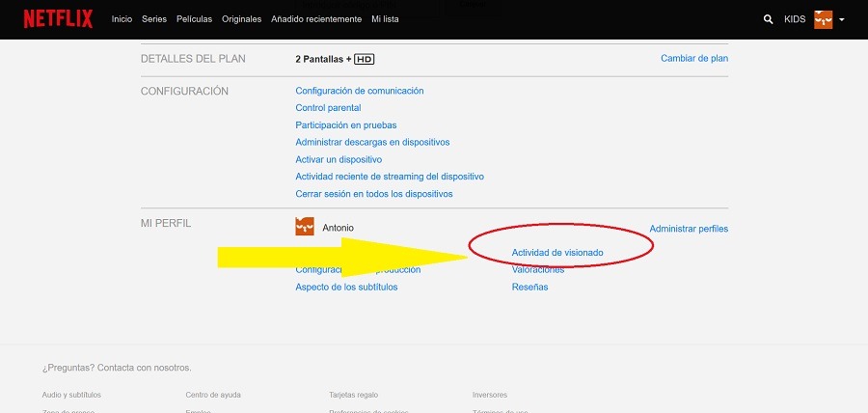
Task: Open Administrar perfiles
Action: 689,229
